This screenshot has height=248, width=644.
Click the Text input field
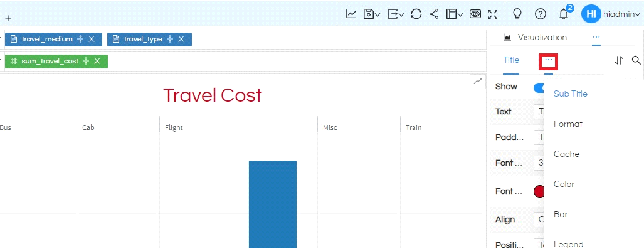[539, 112]
